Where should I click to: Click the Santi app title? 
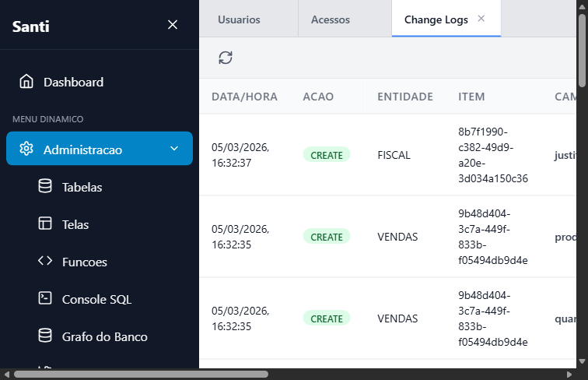coord(31,26)
